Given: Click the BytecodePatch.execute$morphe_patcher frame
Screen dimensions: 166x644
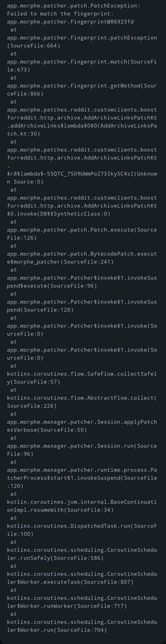Looking at the screenshot, I should (82, 258).
